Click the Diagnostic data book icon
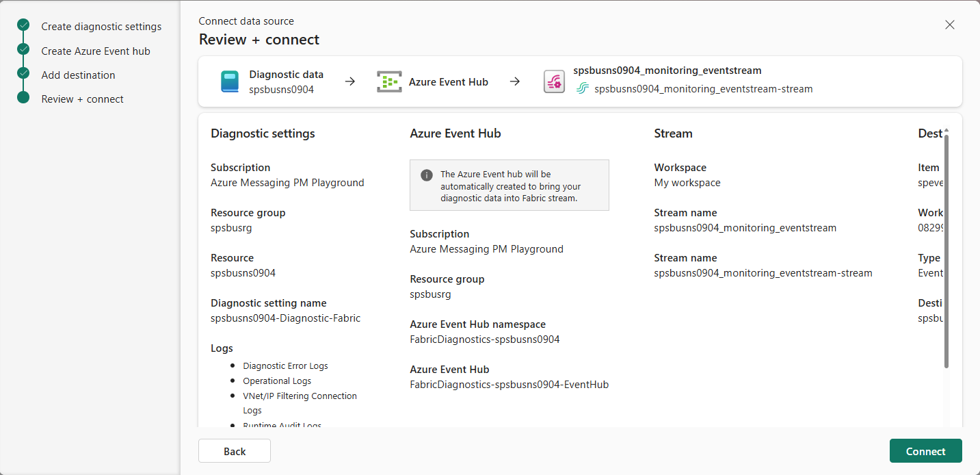The width and height of the screenshot is (980, 475). [229, 81]
